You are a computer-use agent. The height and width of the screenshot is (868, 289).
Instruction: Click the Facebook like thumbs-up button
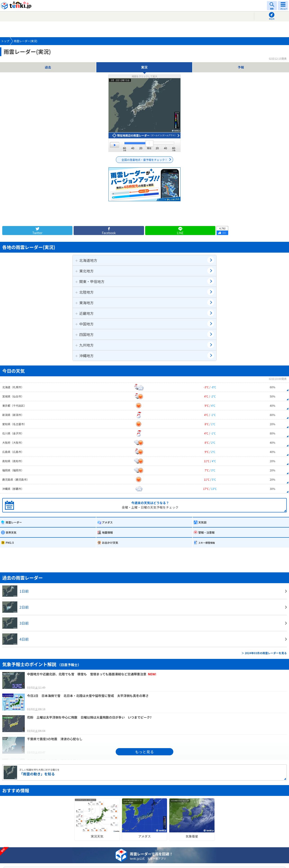222,233
